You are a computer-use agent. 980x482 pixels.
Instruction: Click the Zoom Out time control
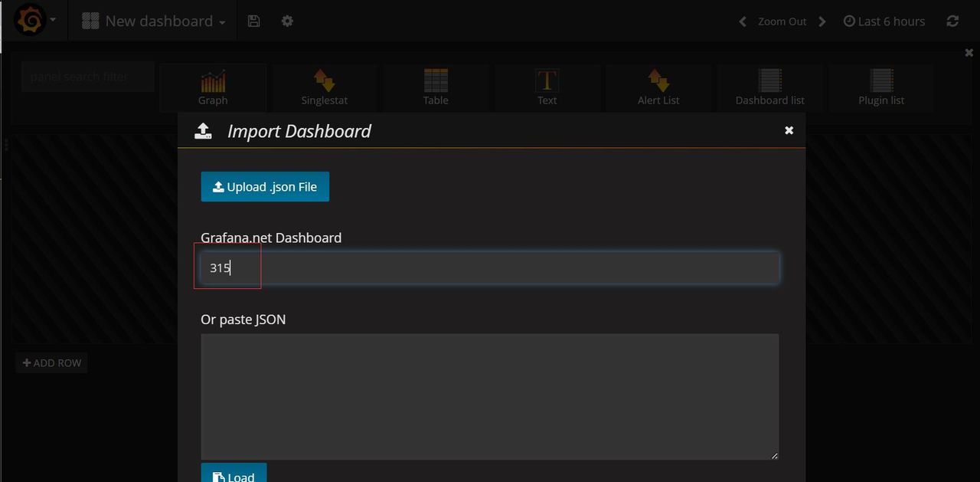point(782,21)
